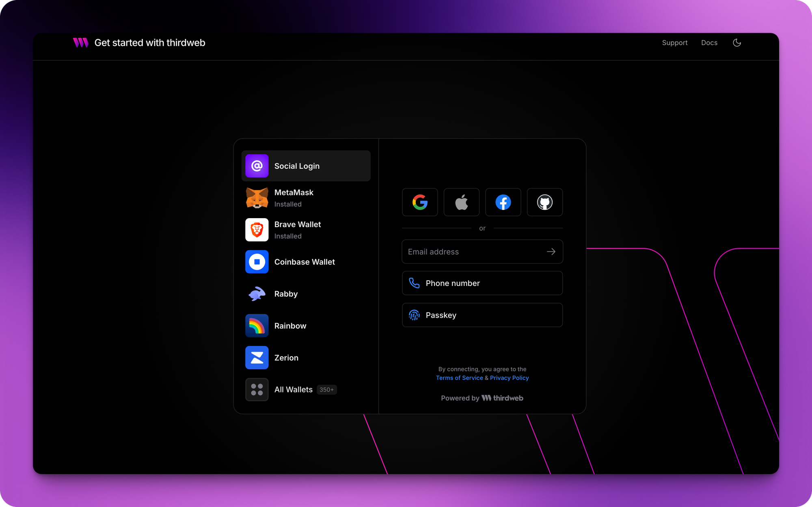Click the 'Installed' label under Brave Wallet
Screen dimensions: 812x507
click(x=288, y=236)
